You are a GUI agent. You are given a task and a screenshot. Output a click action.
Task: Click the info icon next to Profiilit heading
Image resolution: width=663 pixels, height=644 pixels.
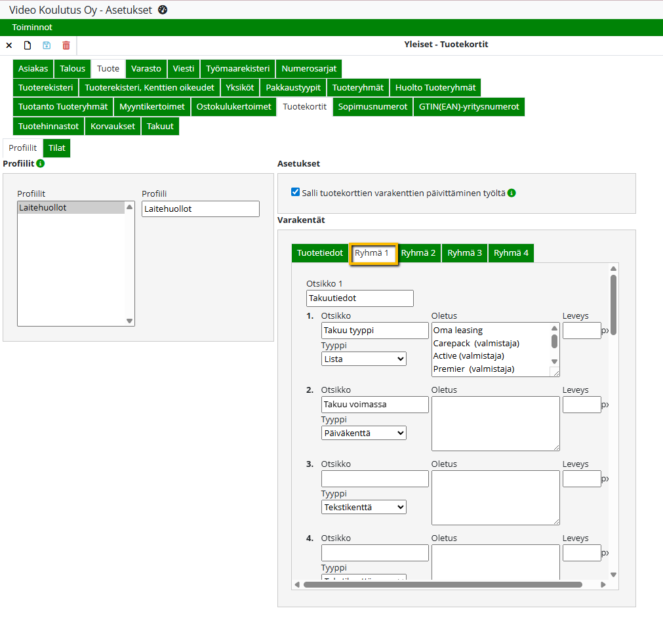point(41,163)
